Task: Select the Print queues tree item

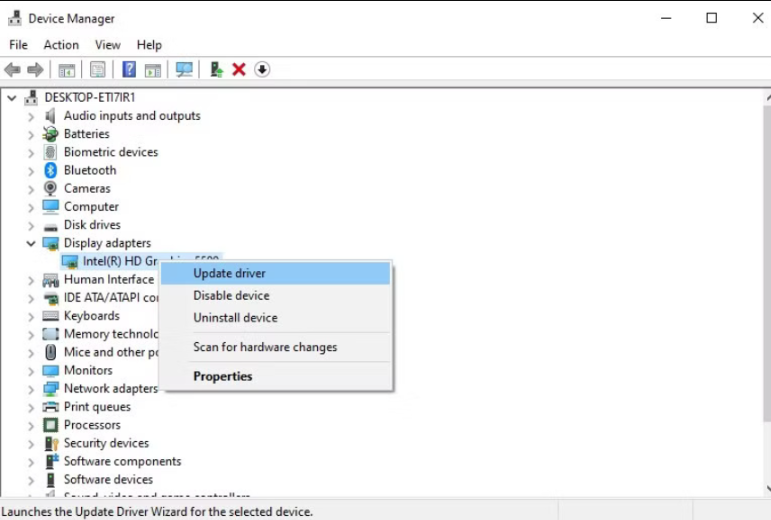Action: pos(97,407)
